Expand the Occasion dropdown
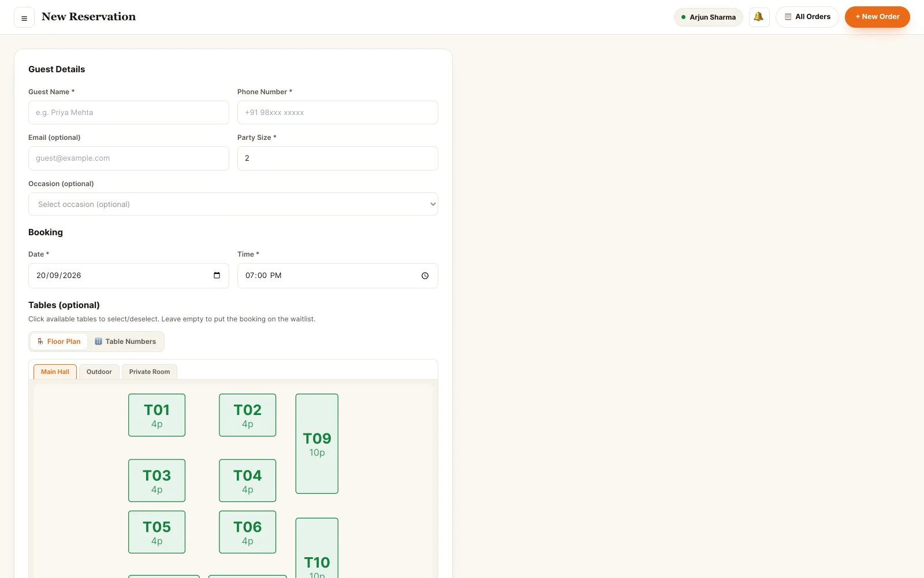This screenshot has height=578, width=924. pyautogui.click(x=233, y=204)
